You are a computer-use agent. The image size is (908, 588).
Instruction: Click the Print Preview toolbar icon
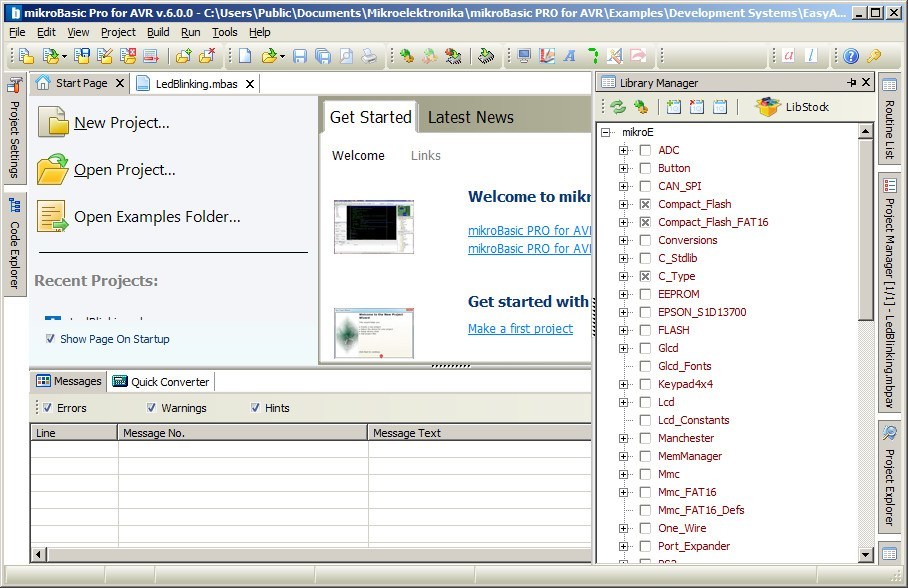tap(346, 56)
